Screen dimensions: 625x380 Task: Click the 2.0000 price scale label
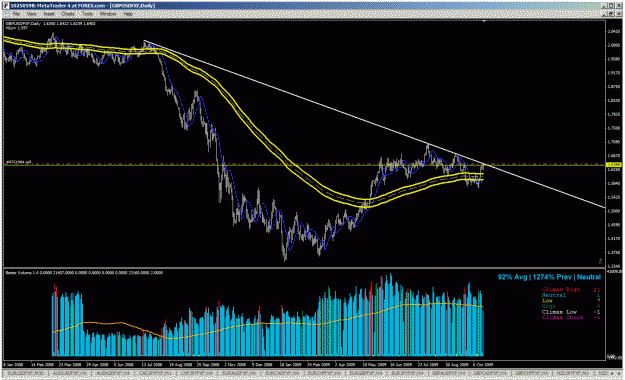tap(614, 45)
